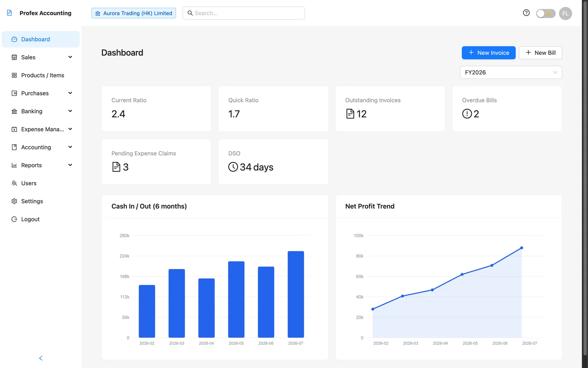The width and height of the screenshot is (588, 368).
Task: Click Aurora Trading (HK) Limited company tag
Action: pyautogui.click(x=134, y=13)
